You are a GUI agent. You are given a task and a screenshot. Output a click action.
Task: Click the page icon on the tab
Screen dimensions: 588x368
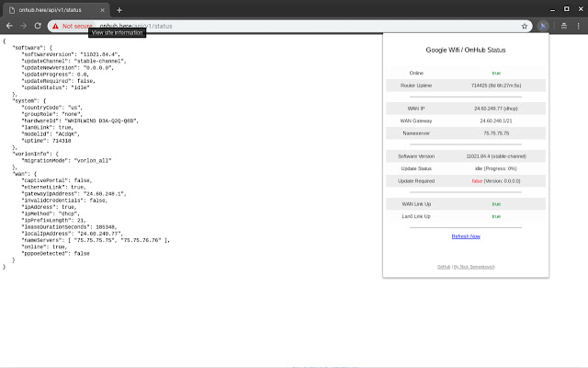coord(12,10)
